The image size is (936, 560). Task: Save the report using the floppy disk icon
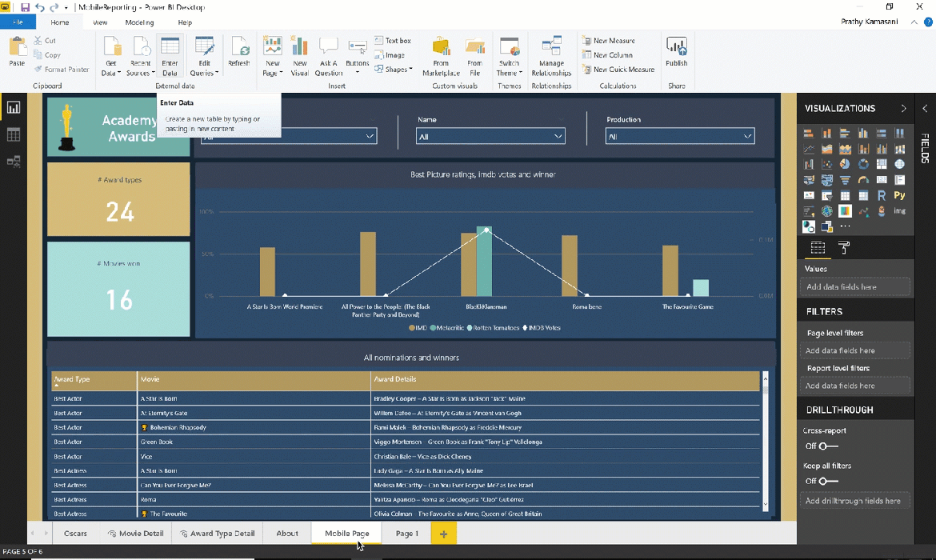25,7
